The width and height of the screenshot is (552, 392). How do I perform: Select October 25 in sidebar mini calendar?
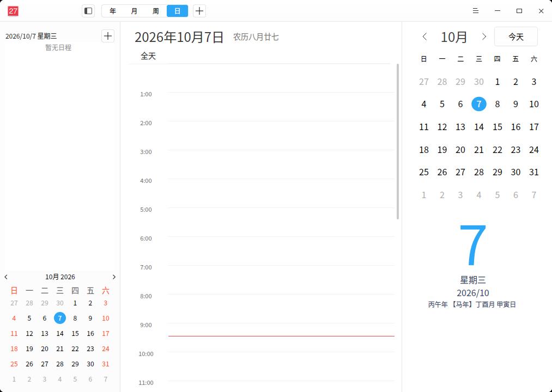pyautogui.click(x=14, y=364)
